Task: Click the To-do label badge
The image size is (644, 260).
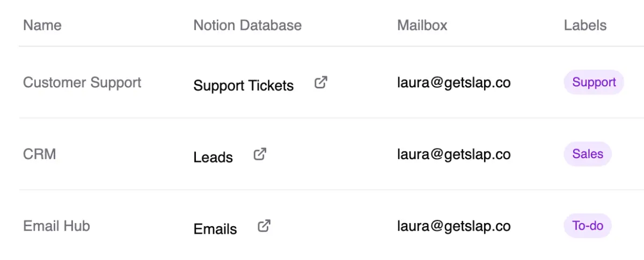Action: [588, 226]
